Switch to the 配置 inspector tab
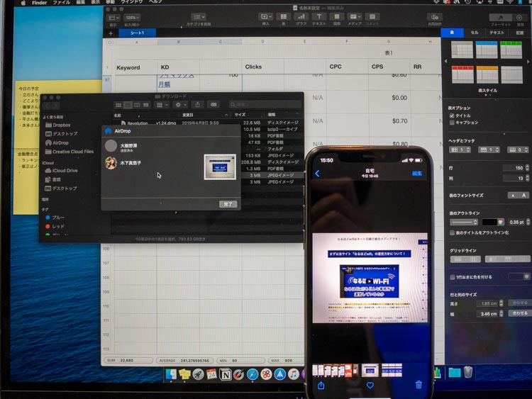The height and width of the screenshot is (399, 532). point(519,33)
